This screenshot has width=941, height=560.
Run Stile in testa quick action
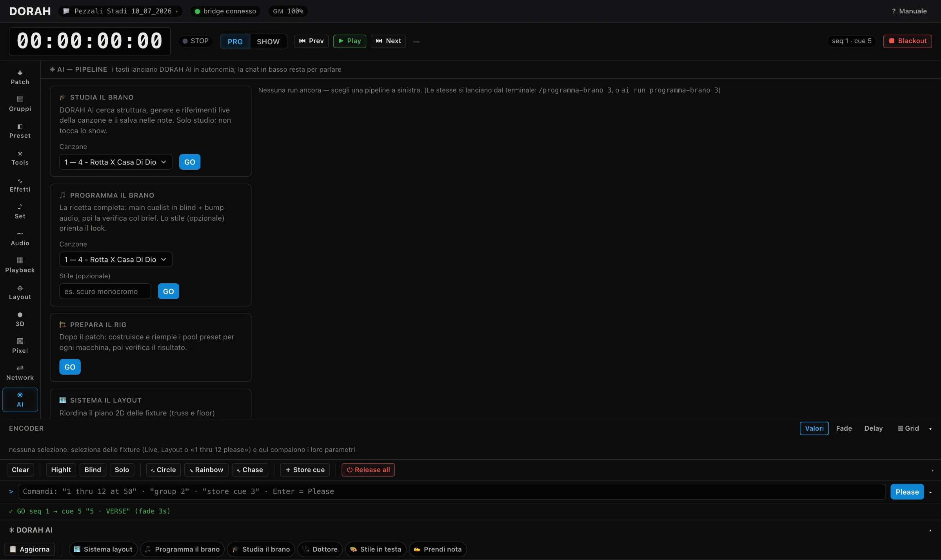coord(376,549)
